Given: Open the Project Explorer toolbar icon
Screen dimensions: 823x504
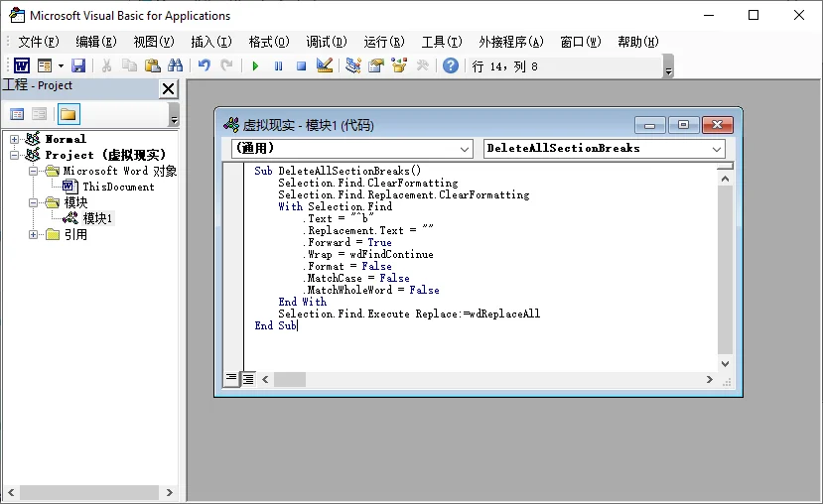Looking at the screenshot, I should click(353, 66).
